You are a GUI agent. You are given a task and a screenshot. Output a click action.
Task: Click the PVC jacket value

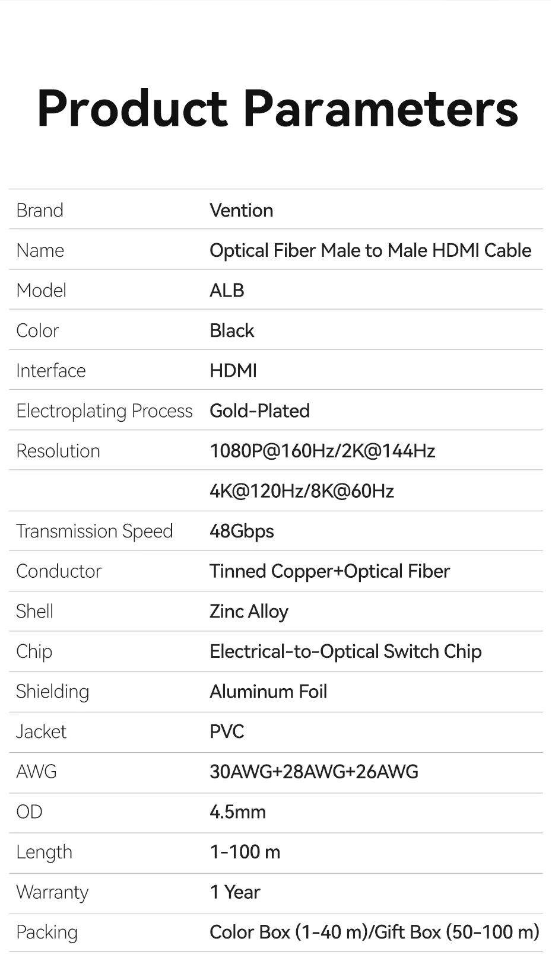[x=227, y=731]
